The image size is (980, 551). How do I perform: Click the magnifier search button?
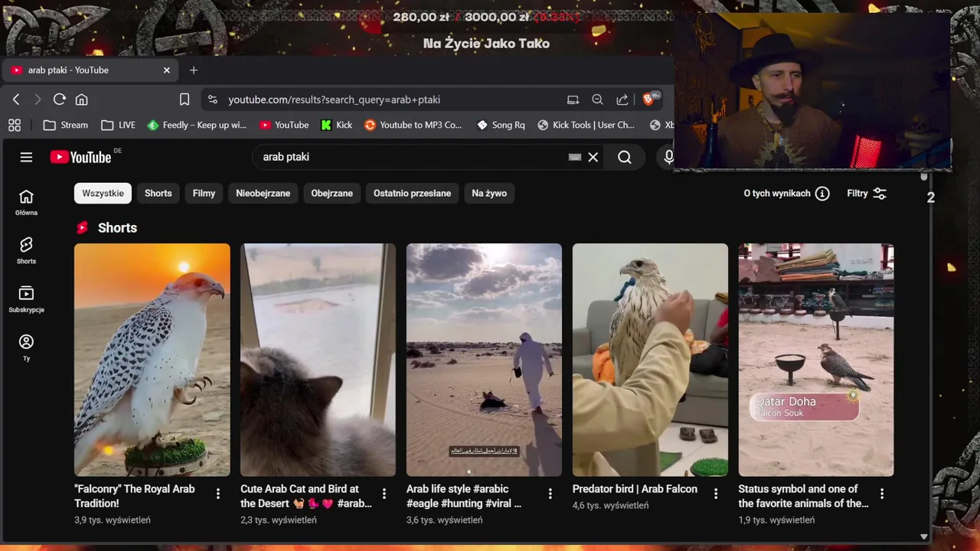[625, 157]
